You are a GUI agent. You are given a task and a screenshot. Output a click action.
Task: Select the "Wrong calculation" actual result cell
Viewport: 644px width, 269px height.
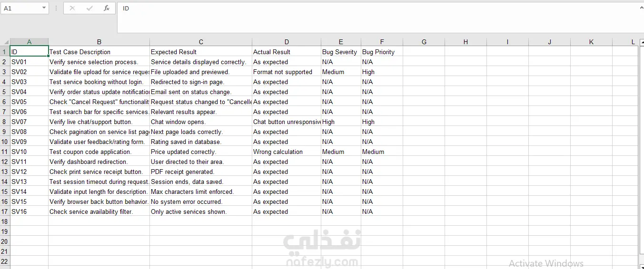[286, 152]
